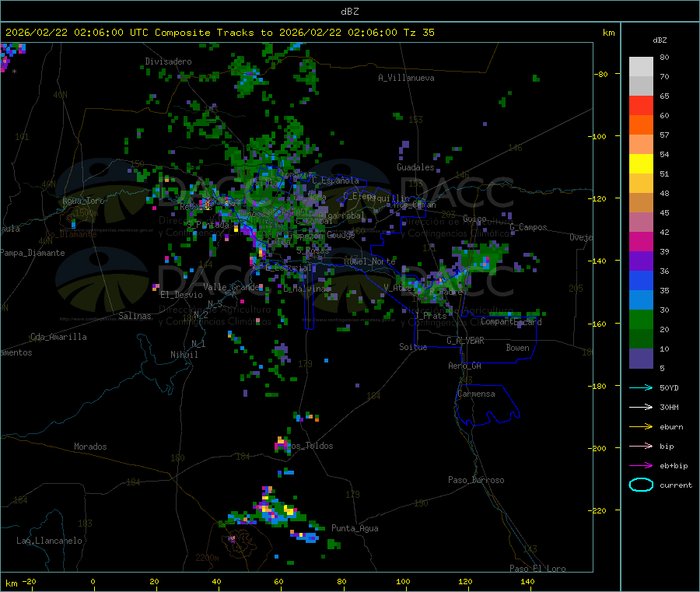The width and height of the screenshot is (700, 592).
Task: Click the Paso_El_Loro map label
Action: pos(538,569)
